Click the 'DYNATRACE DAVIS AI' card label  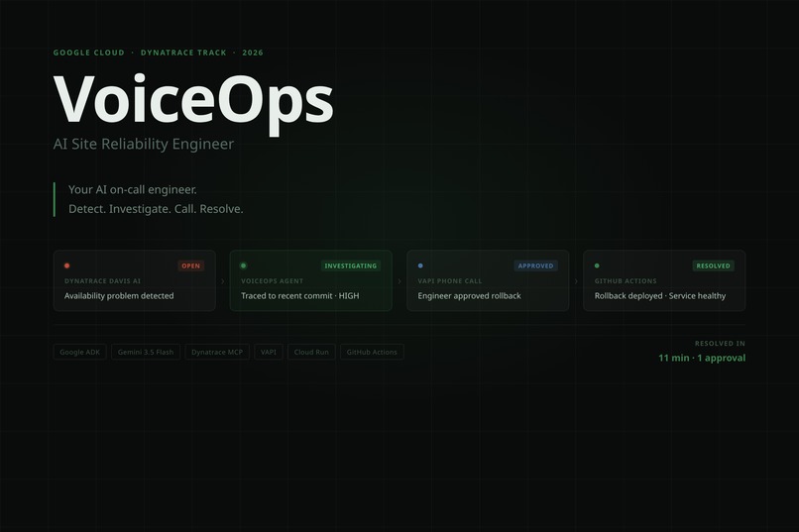(x=102, y=281)
